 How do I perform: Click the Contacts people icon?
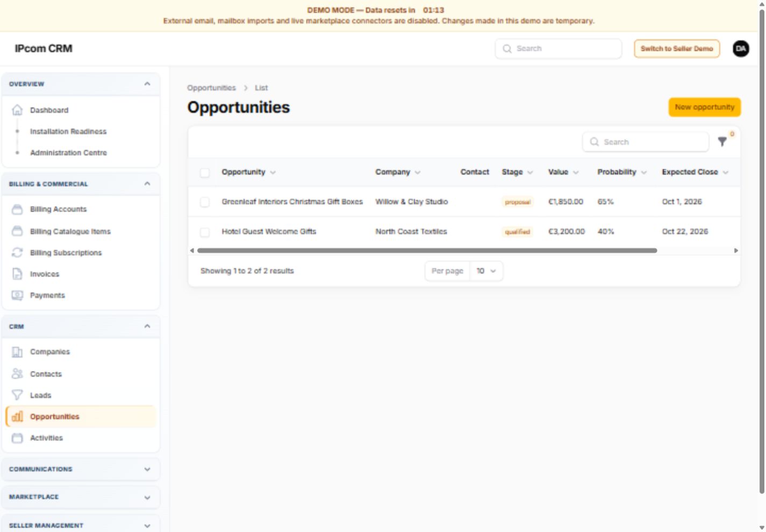pyautogui.click(x=17, y=373)
